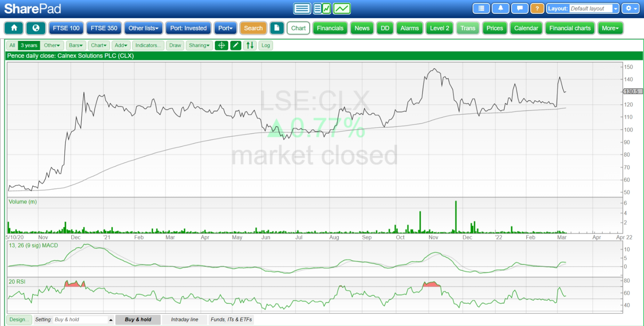Open the Add dropdown

point(121,45)
